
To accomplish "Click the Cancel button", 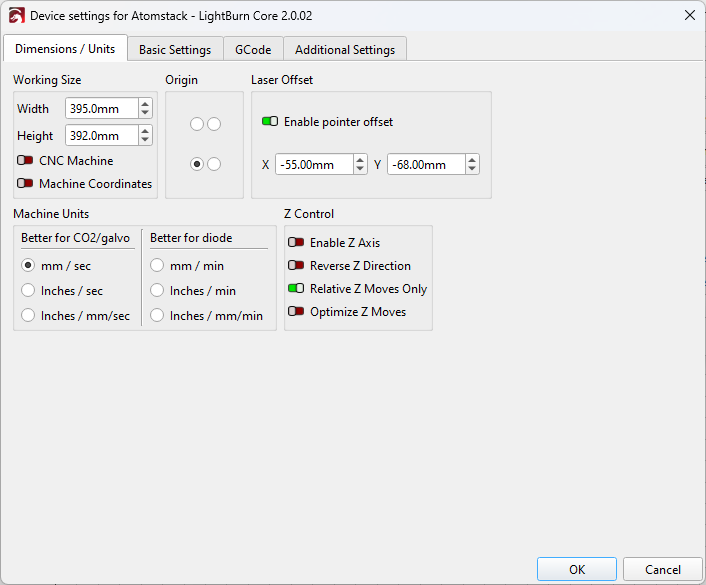I will 662,569.
